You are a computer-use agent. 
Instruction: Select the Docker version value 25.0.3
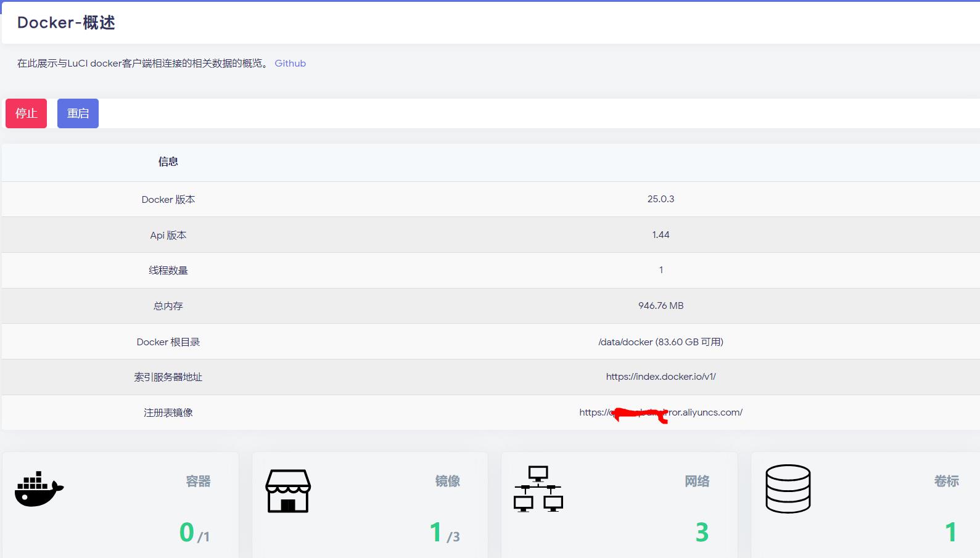661,199
